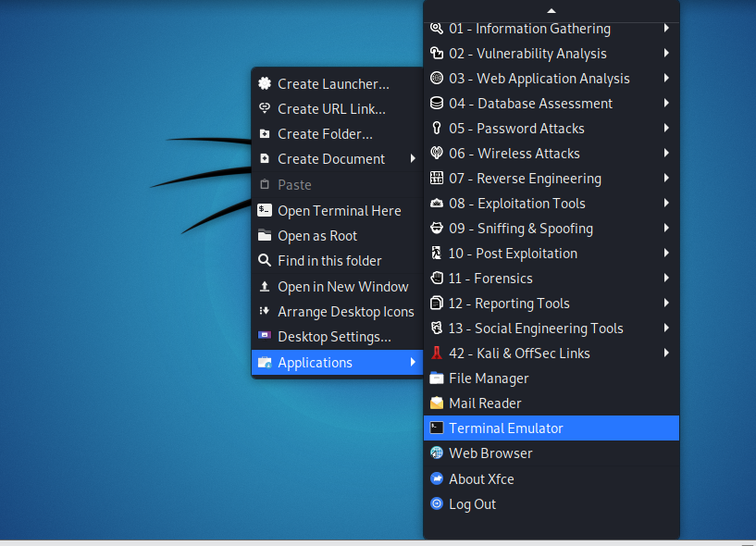The image size is (756, 546).
Task: Click the Create Document page icon
Action: (265, 158)
